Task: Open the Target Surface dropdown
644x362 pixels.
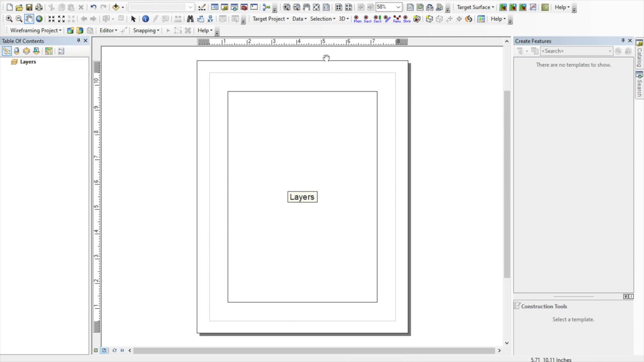Action: coord(475,7)
